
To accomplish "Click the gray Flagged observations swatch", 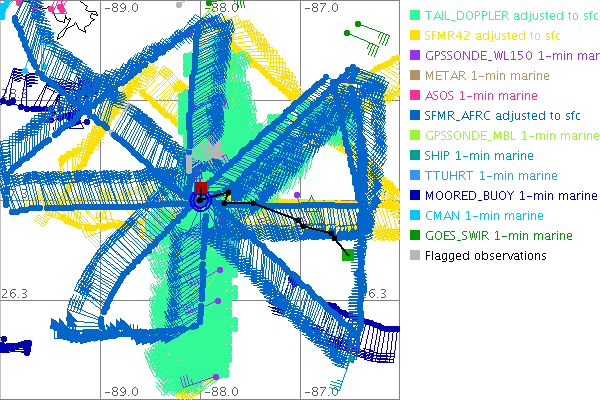I will click(x=415, y=256).
